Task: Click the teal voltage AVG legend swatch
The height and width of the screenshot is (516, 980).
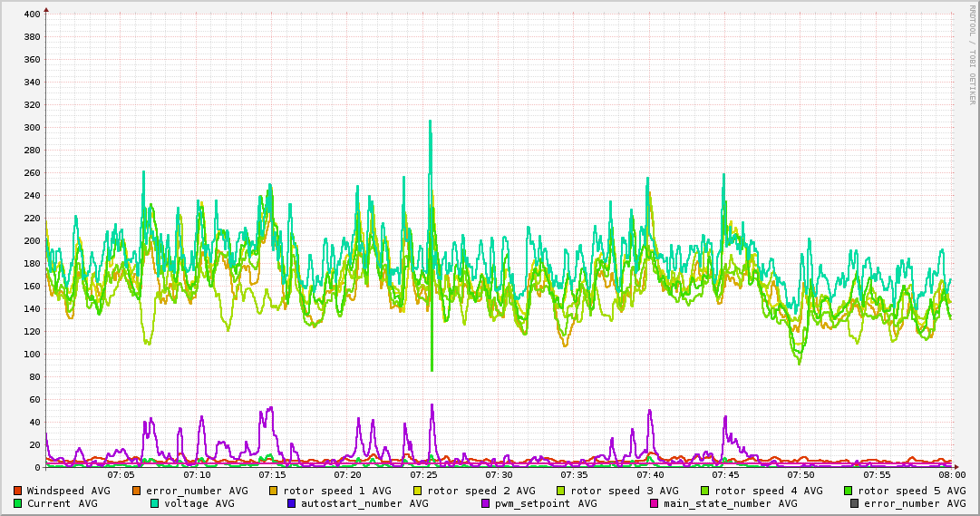Action: click(154, 503)
